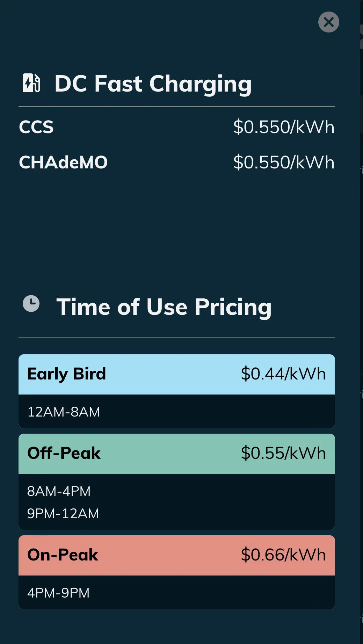Select the Off-Peak rate label
This screenshot has width=363, height=644.
pyautogui.click(x=64, y=453)
